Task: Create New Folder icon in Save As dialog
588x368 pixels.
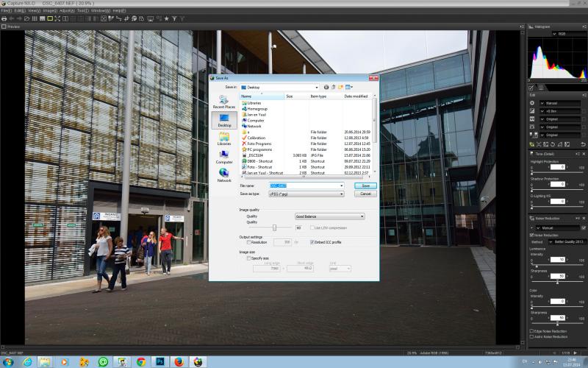Action: (340, 87)
